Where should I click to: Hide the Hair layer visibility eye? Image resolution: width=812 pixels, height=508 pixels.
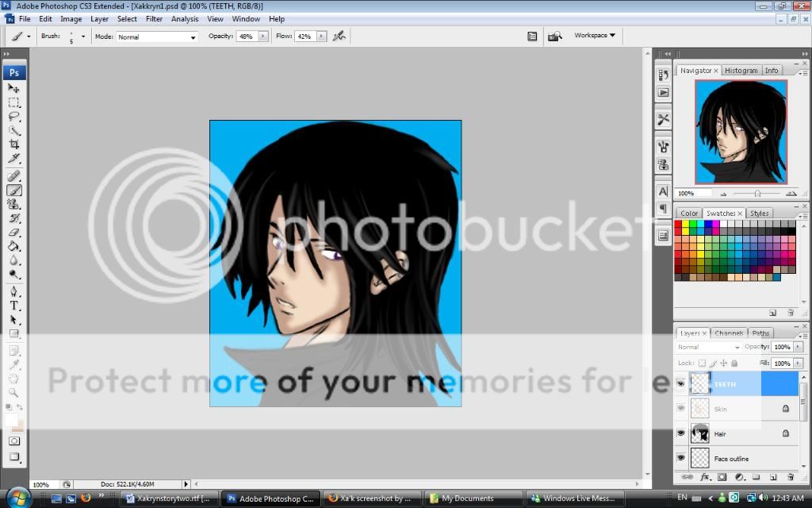[x=680, y=434]
